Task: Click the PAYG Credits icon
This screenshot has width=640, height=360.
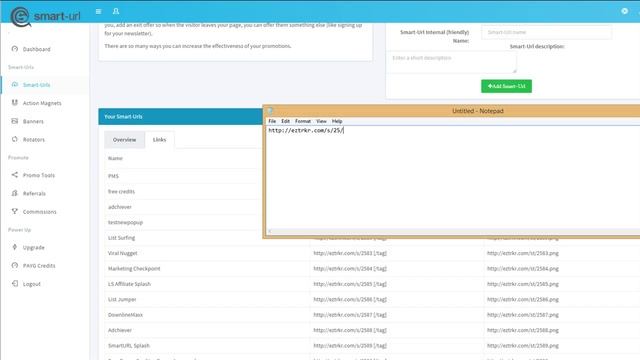Action: click(x=15, y=265)
